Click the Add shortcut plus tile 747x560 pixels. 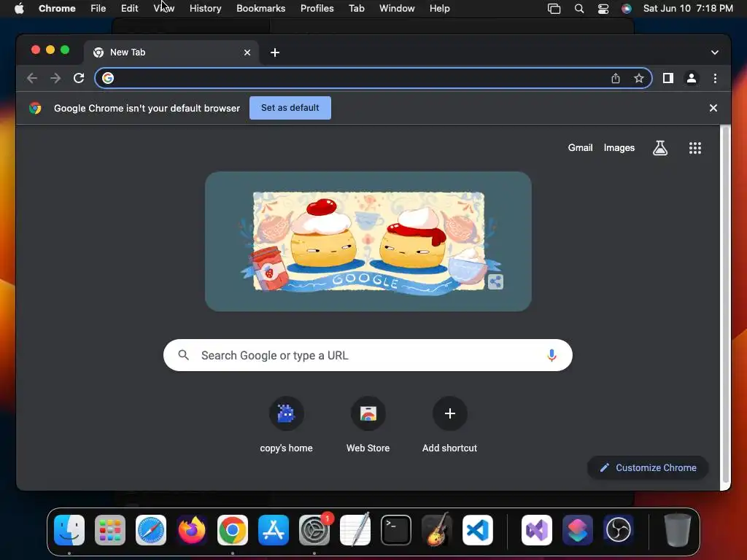coord(449,413)
